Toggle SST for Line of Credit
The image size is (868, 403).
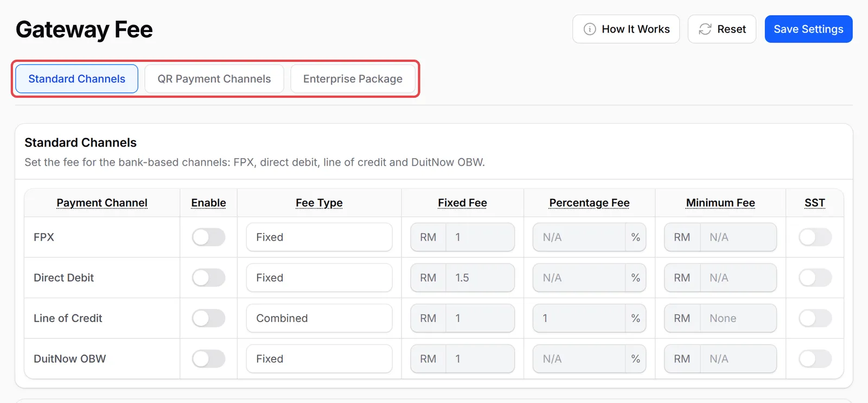(815, 318)
